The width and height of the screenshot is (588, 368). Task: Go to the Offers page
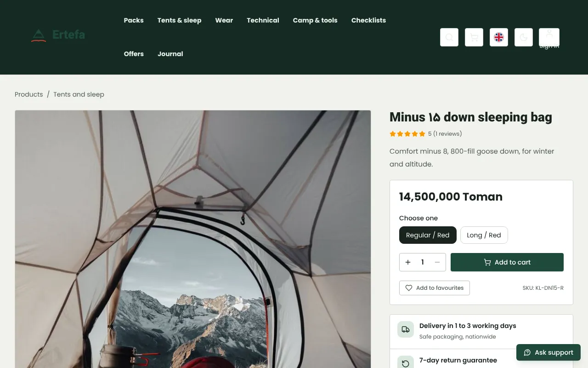pyautogui.click(x=134, y=54)
